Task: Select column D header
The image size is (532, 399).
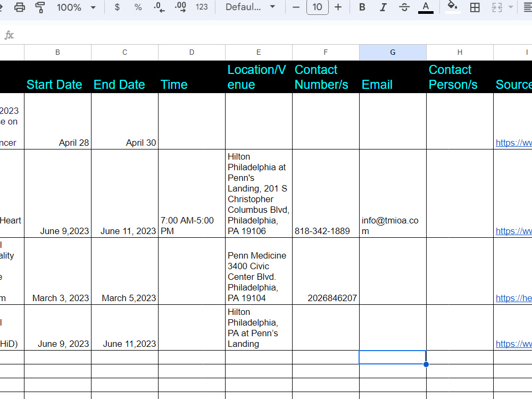Action: (x=192, y=52)
